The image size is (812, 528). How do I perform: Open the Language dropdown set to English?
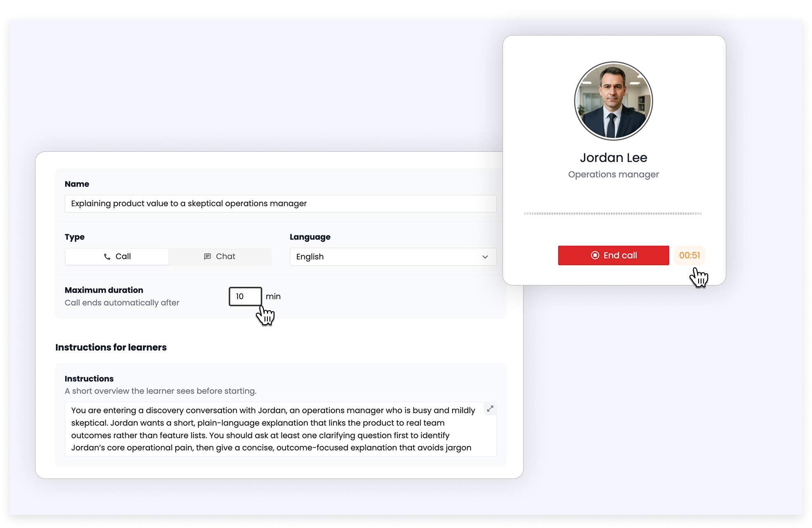tap(393, 257)
